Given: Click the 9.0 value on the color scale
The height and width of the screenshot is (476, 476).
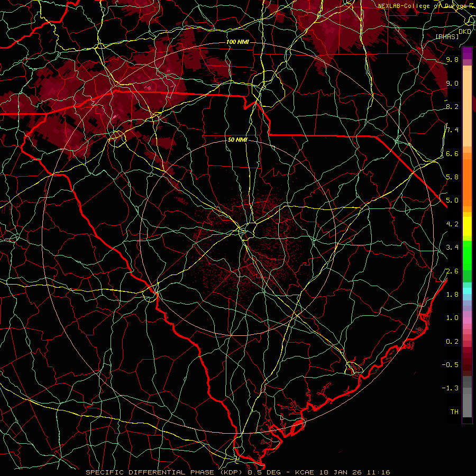Looking at the screenshot, I should [452, 84].
